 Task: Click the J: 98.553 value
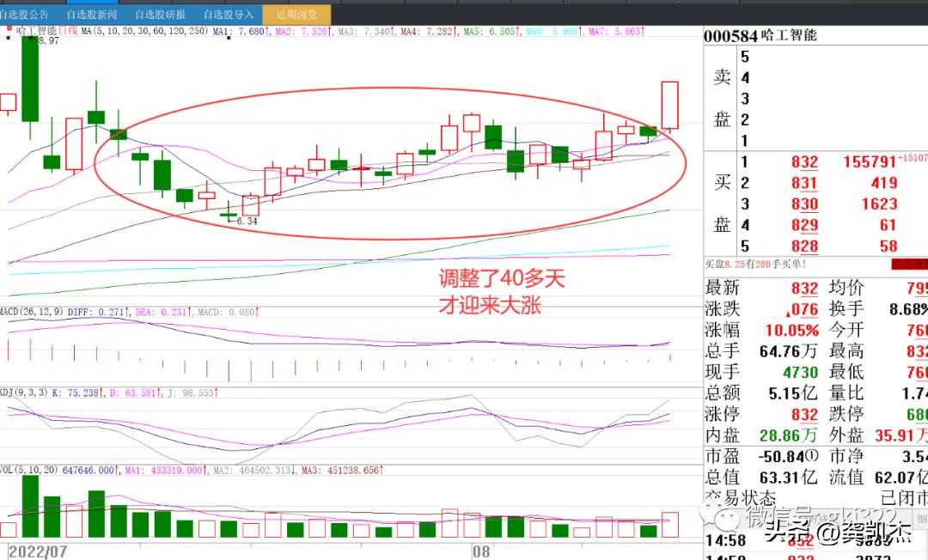click(192, 392)
